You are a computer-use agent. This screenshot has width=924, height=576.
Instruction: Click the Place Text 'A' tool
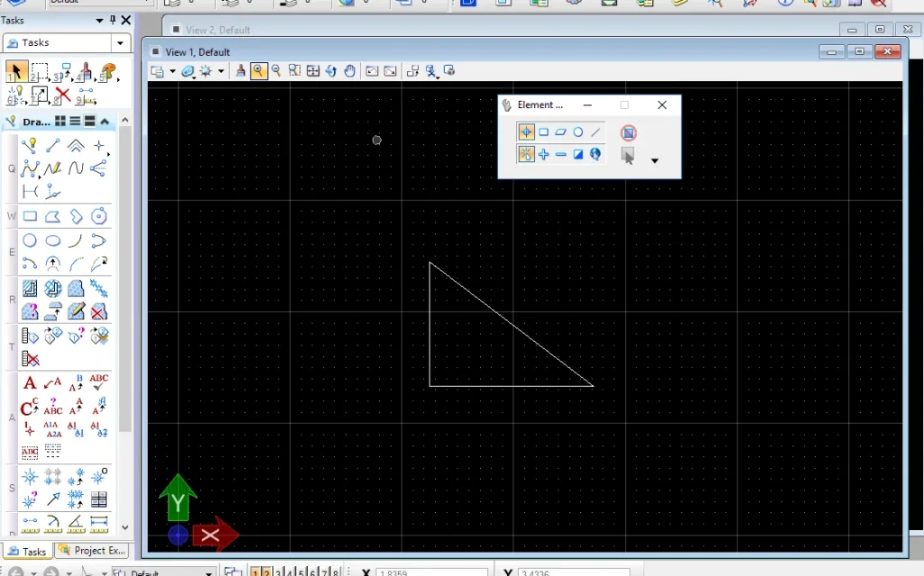30,383
